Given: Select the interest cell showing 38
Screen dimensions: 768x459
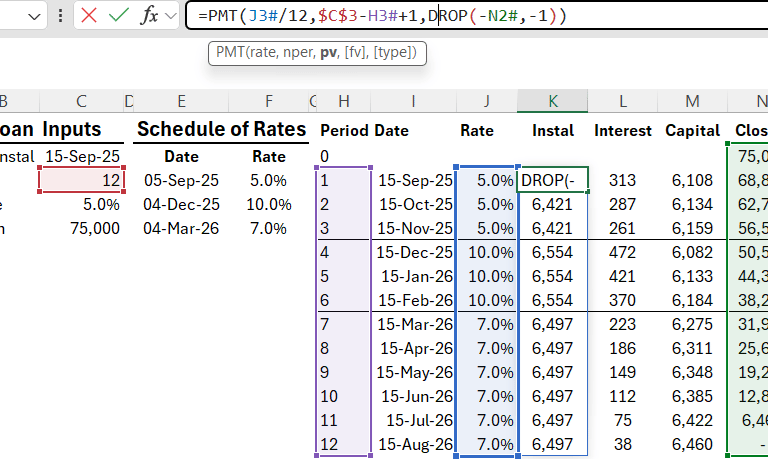Looking at the screenshot, I should point(623,444).
